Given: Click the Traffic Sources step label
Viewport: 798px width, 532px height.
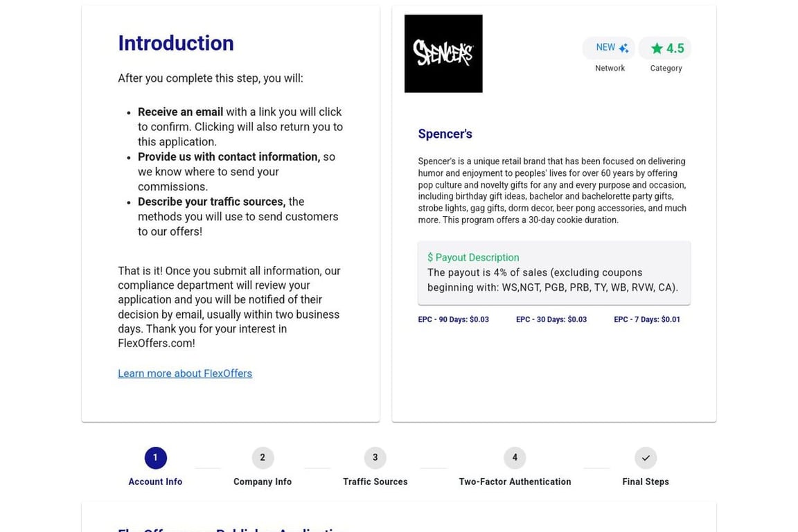Looking at the screenshot, I should point(375,481).
